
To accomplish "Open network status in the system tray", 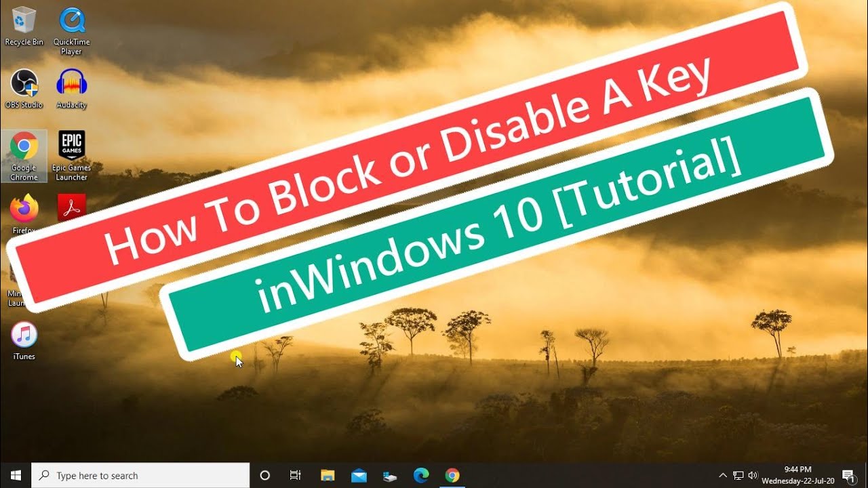I will pos(738,476).
